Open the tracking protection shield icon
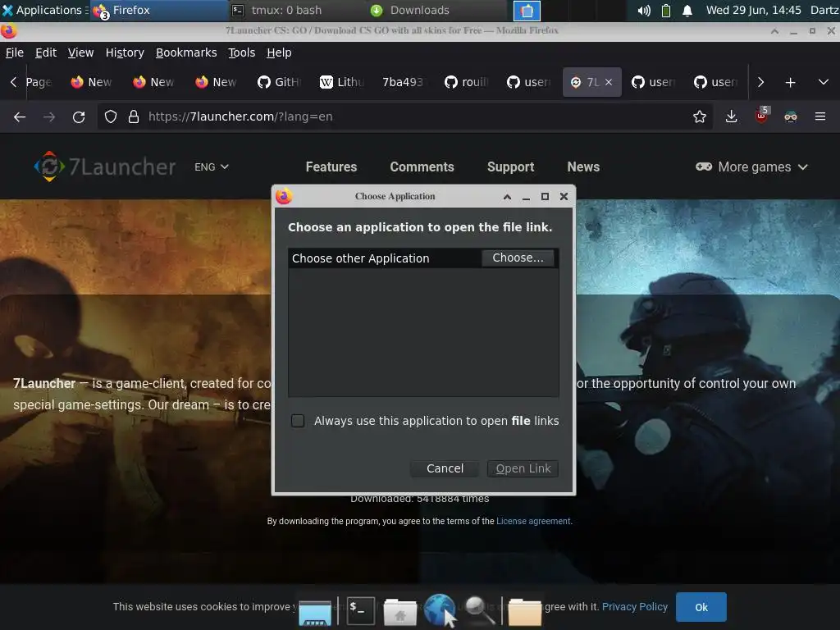This screenshot has height=630, width=840. (111, 116)
